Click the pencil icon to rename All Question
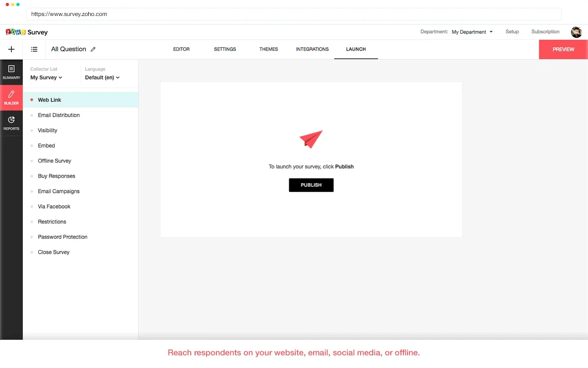The height and width of the screenshot is (368, 588). pyautogui.click(x=93, y=49)
